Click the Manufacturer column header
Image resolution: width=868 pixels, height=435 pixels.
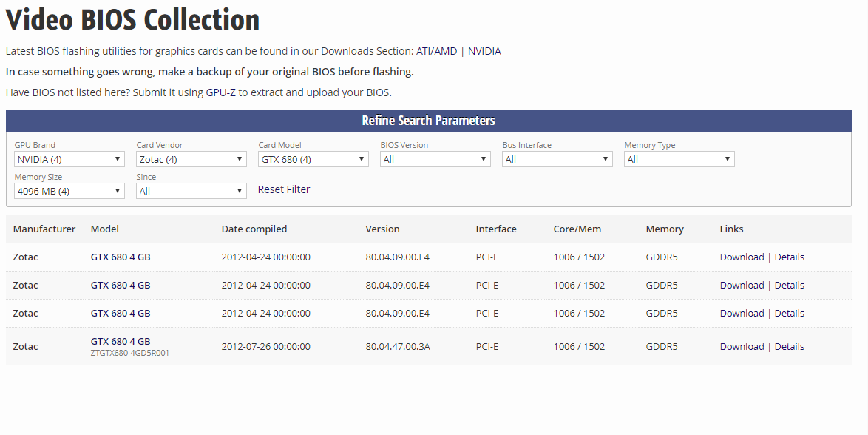(x=44, y=229)
